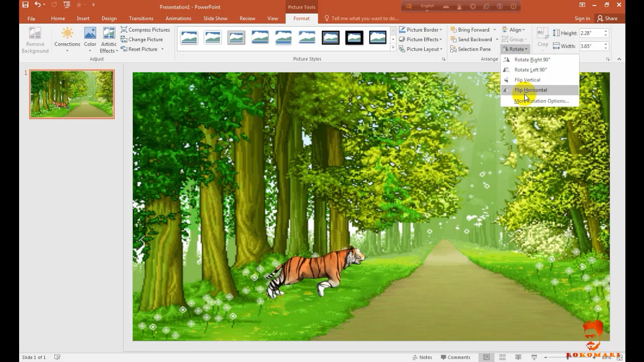Image resolution: width=644 pixels, height=362 pixels.
Task: Open the Picture Border dropdown
Action: (421, 30)
